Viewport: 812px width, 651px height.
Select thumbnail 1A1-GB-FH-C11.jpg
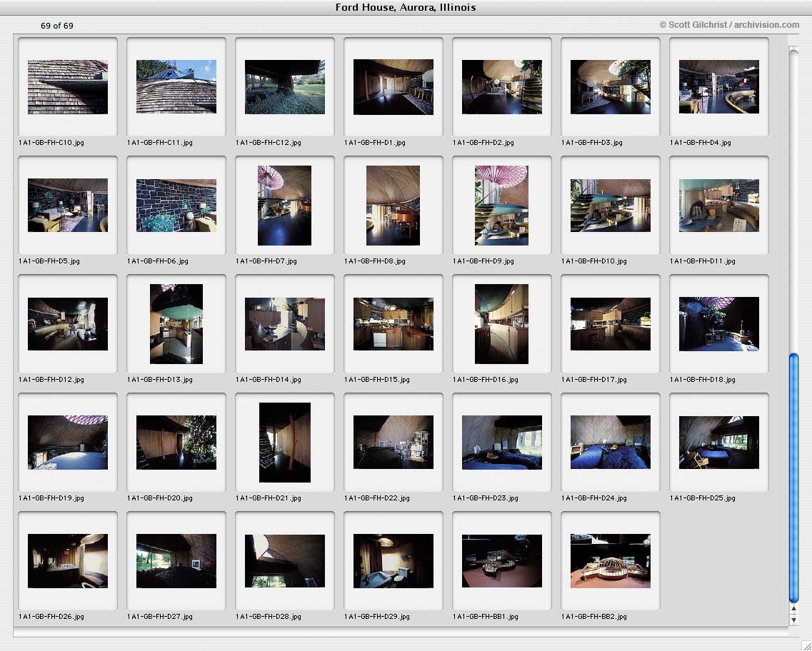click(x=176, y=87)
